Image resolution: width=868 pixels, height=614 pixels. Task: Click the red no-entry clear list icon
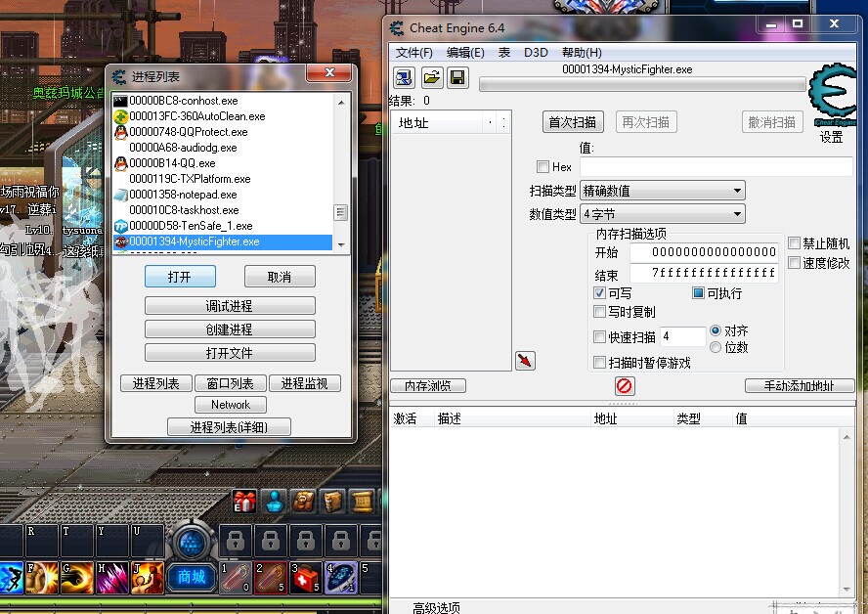click(625, 385)
